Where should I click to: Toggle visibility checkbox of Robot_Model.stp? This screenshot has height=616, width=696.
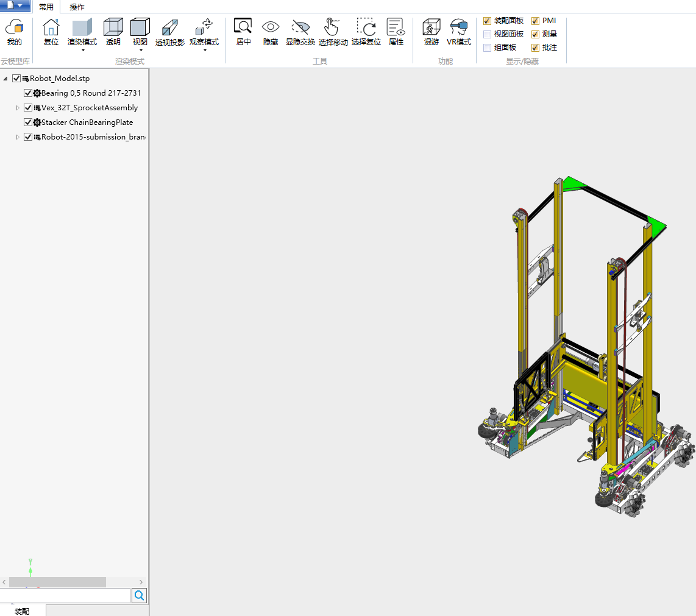pyautogui.click(x=16, y=79)
